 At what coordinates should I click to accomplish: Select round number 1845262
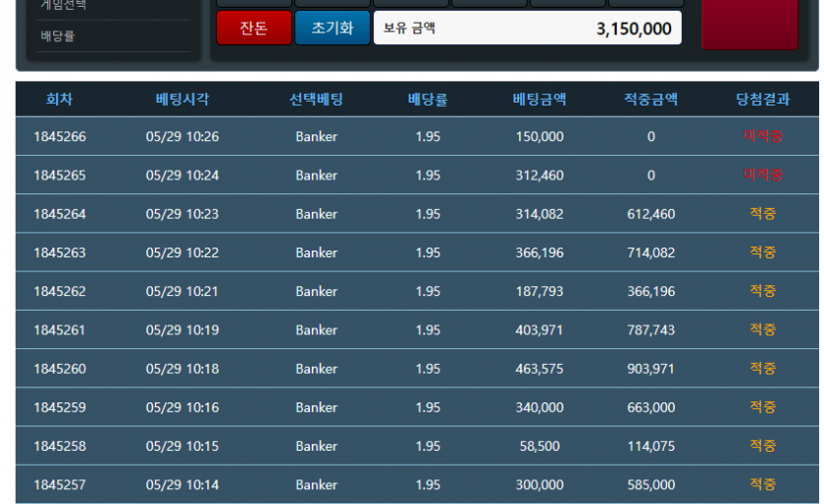(60, 291)
